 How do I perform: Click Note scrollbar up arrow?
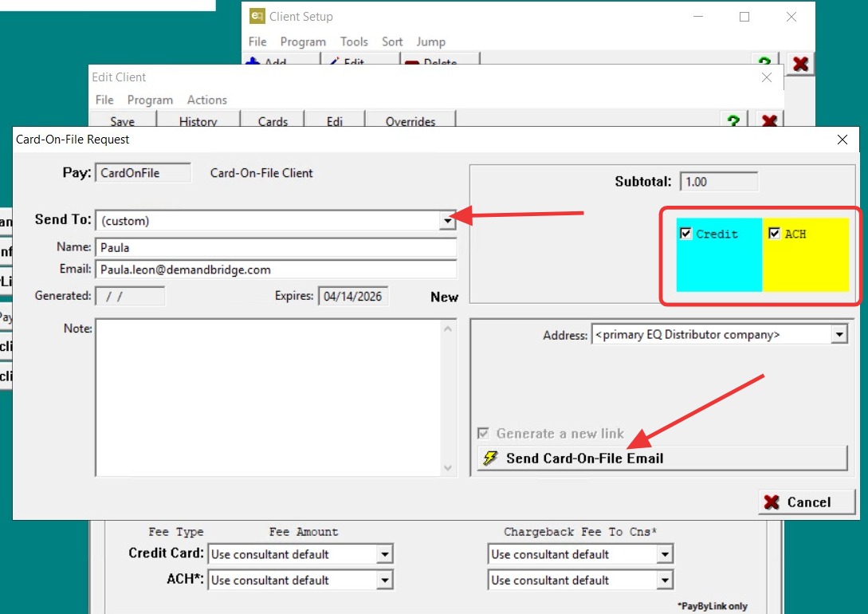(x=448, y=329)
